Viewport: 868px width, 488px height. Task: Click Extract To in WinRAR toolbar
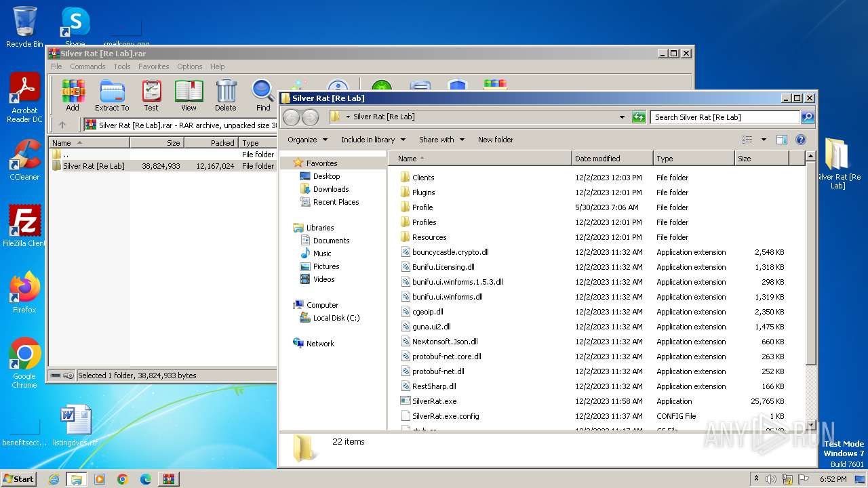click(x=112, y=96)
